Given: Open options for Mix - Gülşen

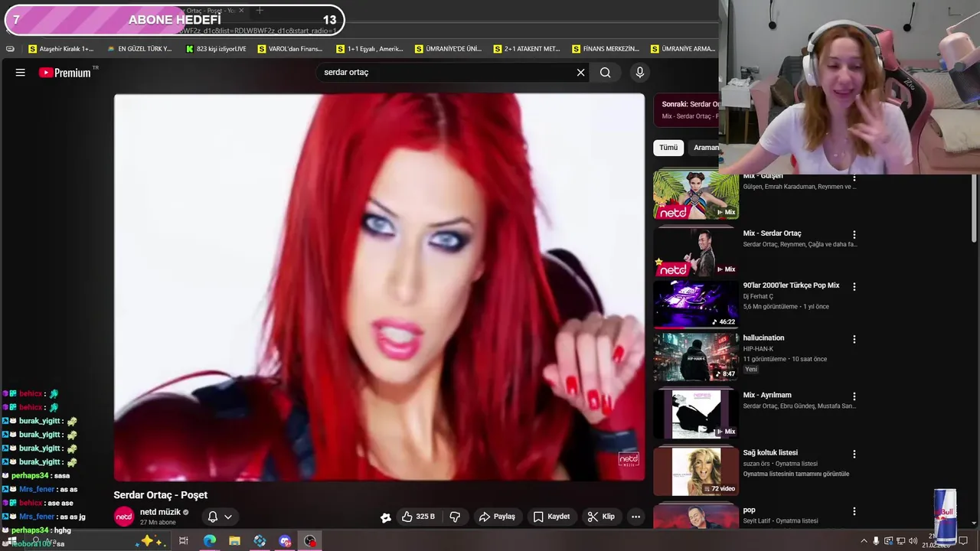Looking at the screenshot, I should 854,178.
